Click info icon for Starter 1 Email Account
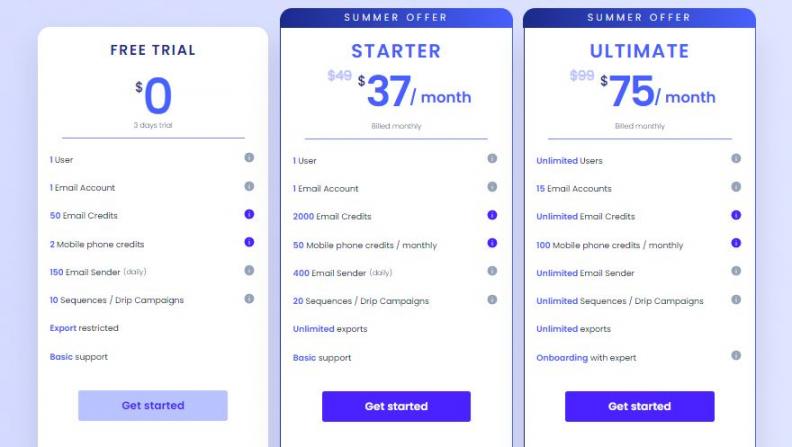Screen dimensions: 792x447 tap(492, 187)
